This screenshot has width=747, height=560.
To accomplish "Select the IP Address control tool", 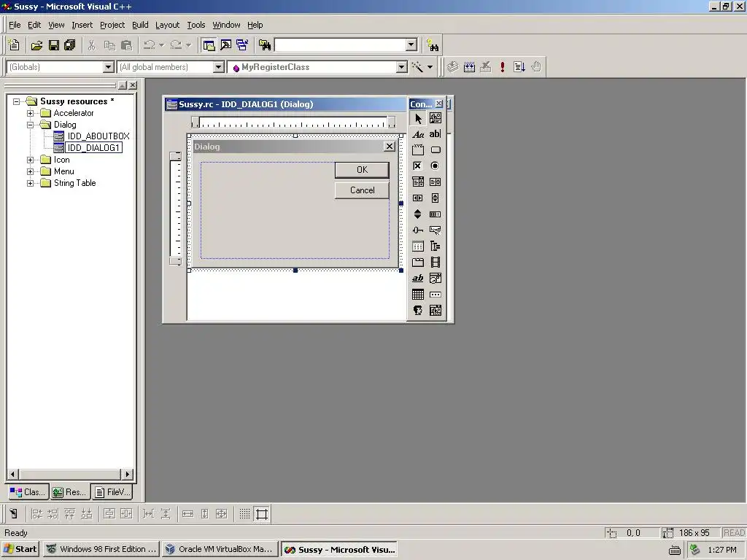I will tap(436, 295).
